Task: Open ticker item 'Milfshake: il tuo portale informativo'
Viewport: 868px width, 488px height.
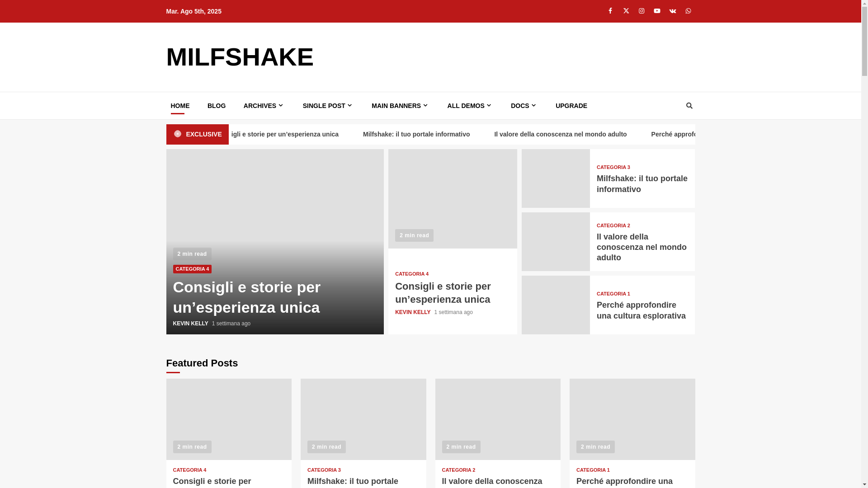Action: 416,134
